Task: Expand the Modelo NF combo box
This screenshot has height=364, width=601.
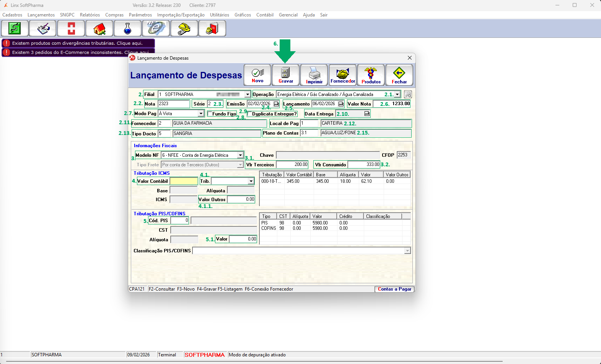Action: pyautogui.click(x=240, y=155)
